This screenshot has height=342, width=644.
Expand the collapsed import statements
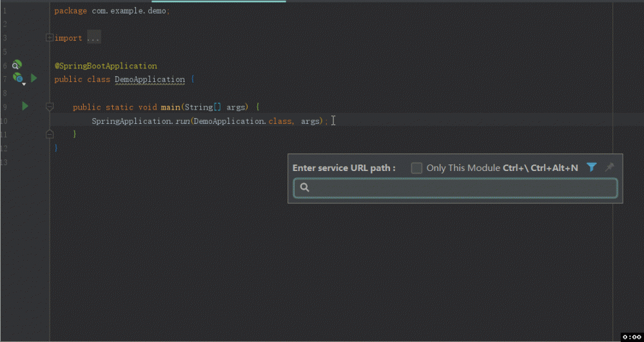coord(50,38)
